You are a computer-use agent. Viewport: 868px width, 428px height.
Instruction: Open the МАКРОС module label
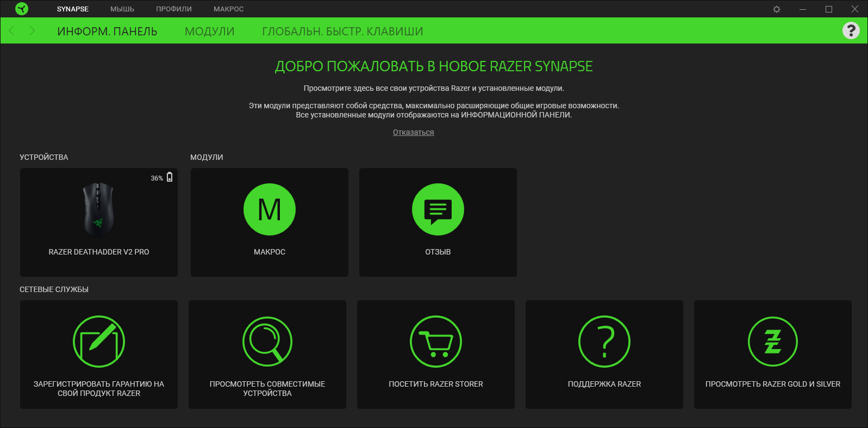tap(270, 252)
